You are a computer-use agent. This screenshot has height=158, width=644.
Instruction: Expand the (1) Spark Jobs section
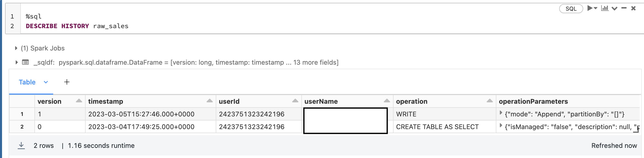[16, 48]
